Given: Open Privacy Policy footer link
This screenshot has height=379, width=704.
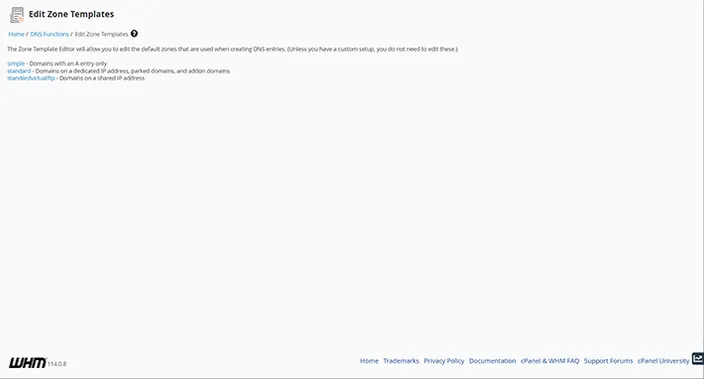Looking at the screenshot, I should coord(444,361).
